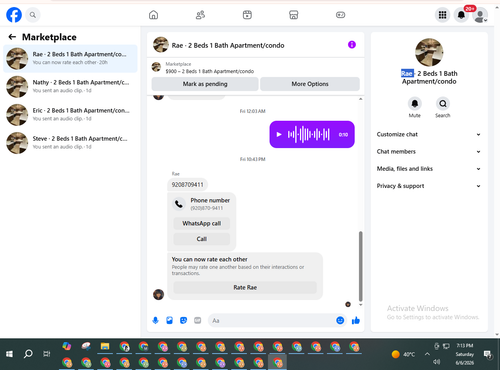Click Rae's avatar beside rating card
Viewport: 500px width, 370px height.
tap(158, 294)
